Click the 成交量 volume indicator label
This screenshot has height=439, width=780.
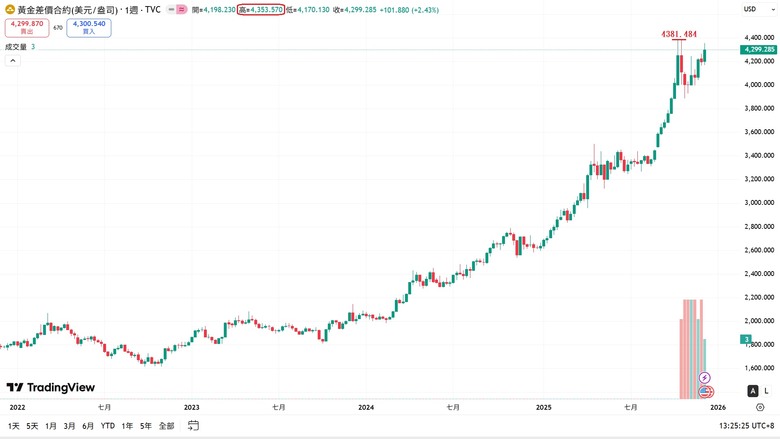[16, 47]
